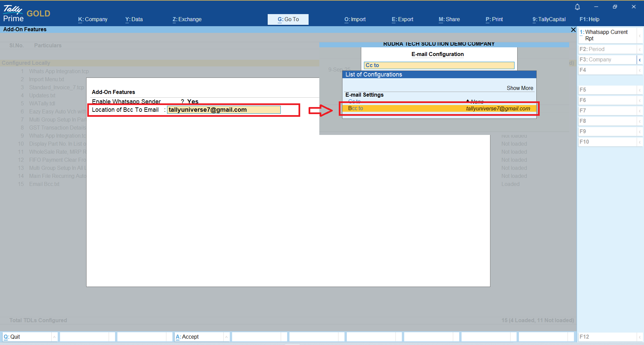Expand the caret next to A: Accept
Image resolution: width=644 pixels, height=345 pixels.
(x=226, y=337)
